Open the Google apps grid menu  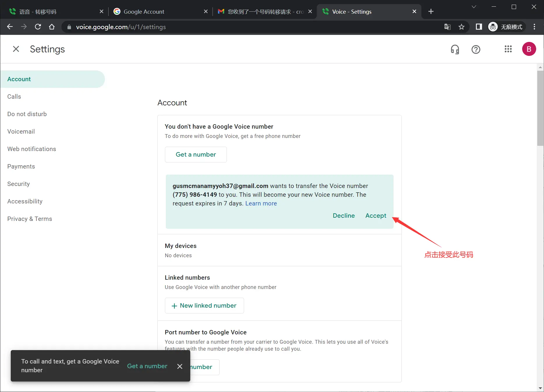tap(508, 49)
